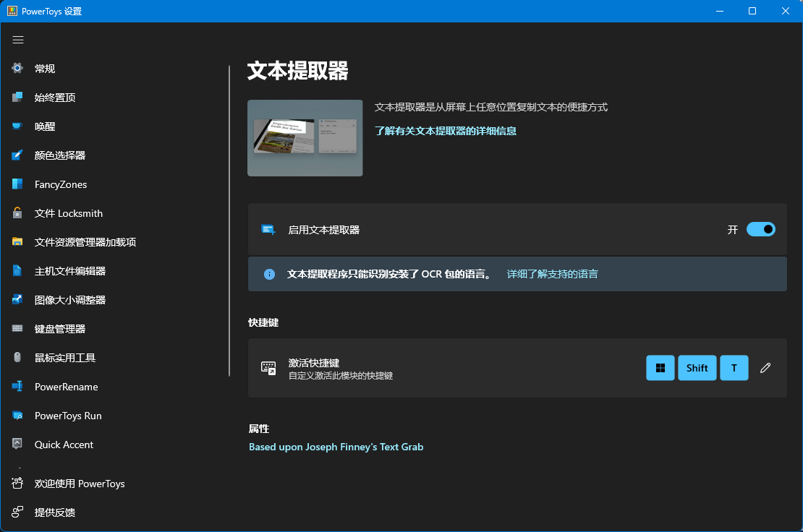Click the 自定义激活此模块的快捷键 description
Screen dimensions: 803x532
pos(341,376)
